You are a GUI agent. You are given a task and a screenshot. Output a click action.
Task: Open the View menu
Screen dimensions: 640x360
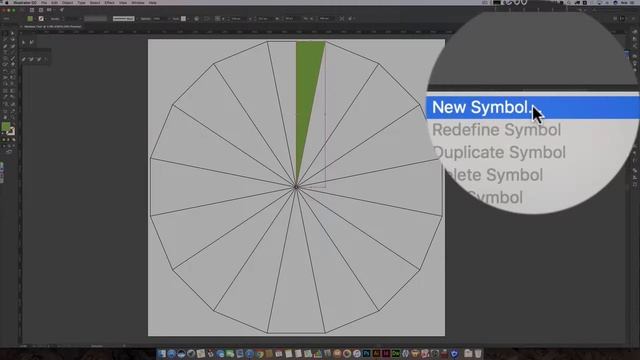123,2
